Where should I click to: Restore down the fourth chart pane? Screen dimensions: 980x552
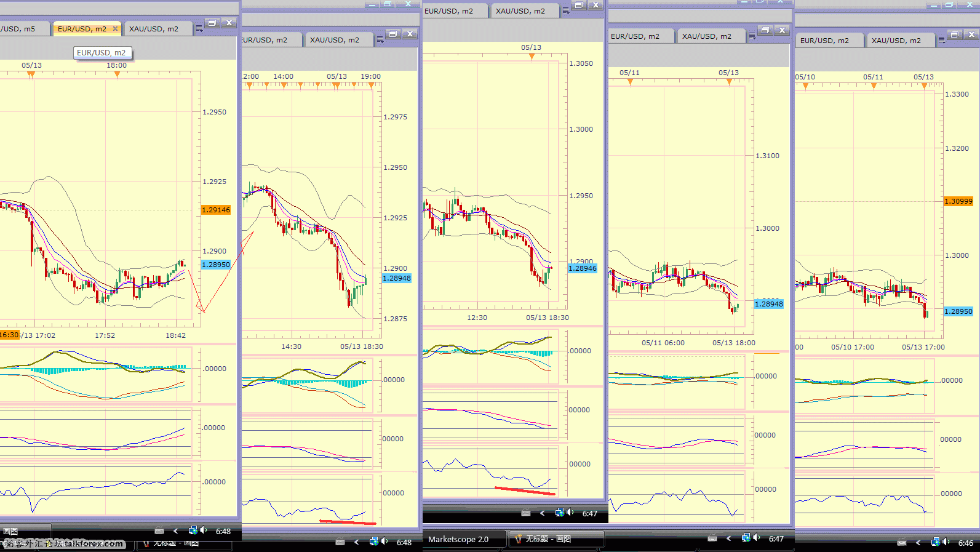point(765,30)
